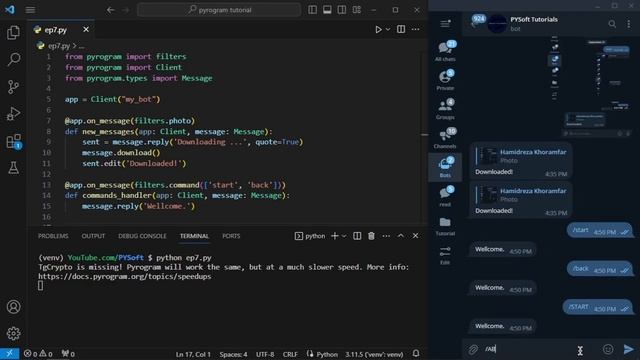The image size is (640, 360).
Task: Open the Search view in activity bar
Action: coord(13,60)
